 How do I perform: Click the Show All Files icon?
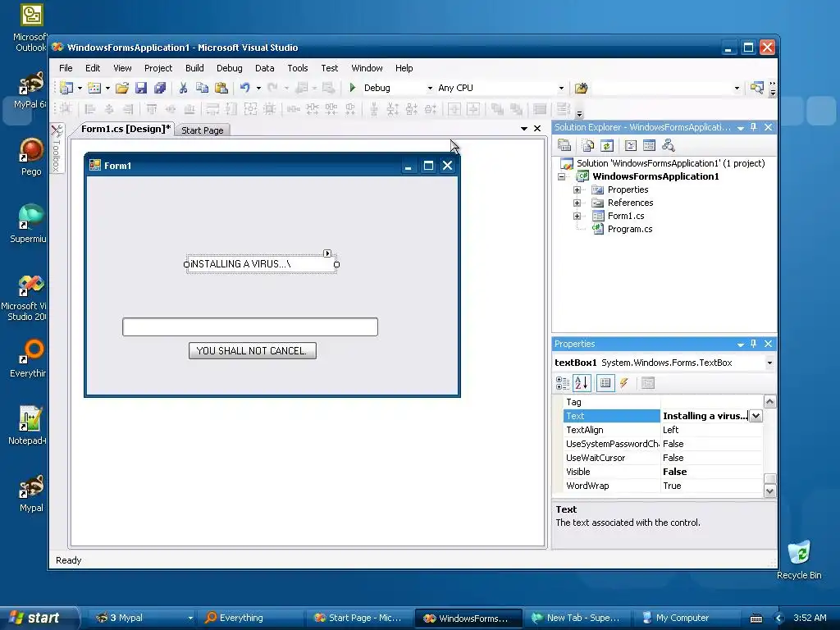pos(588,145)
